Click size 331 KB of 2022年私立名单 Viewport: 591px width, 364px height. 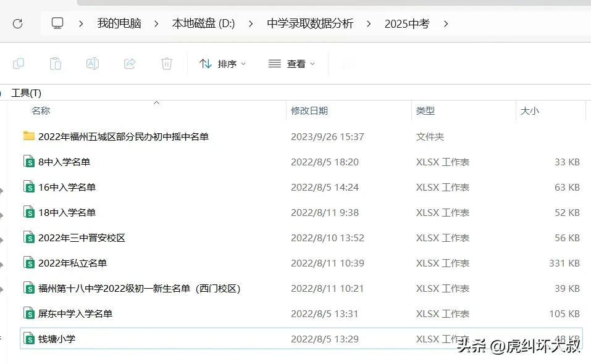564,263
